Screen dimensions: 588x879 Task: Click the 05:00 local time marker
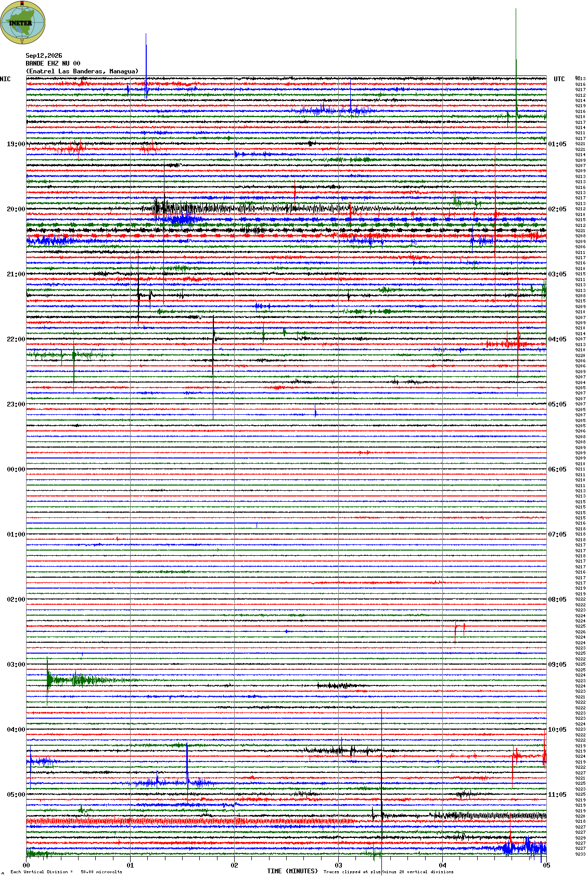pos(16,795)
